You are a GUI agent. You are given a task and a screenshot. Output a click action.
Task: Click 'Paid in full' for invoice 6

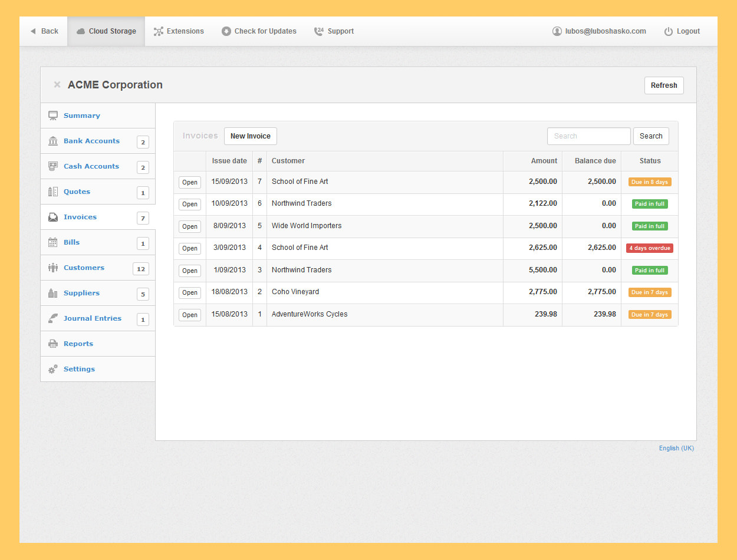click(650, 204)
